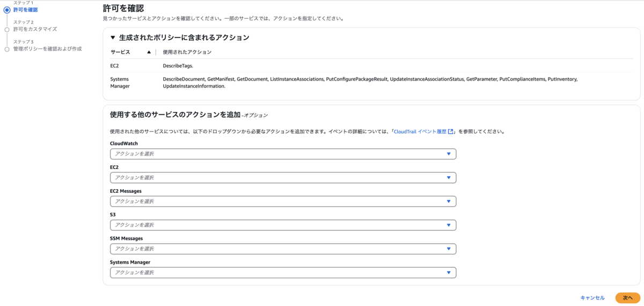This screenshot has height=306, width=644.
Task: Select step 1 許可を確認 radio indicator
Action: pos(7,10)
